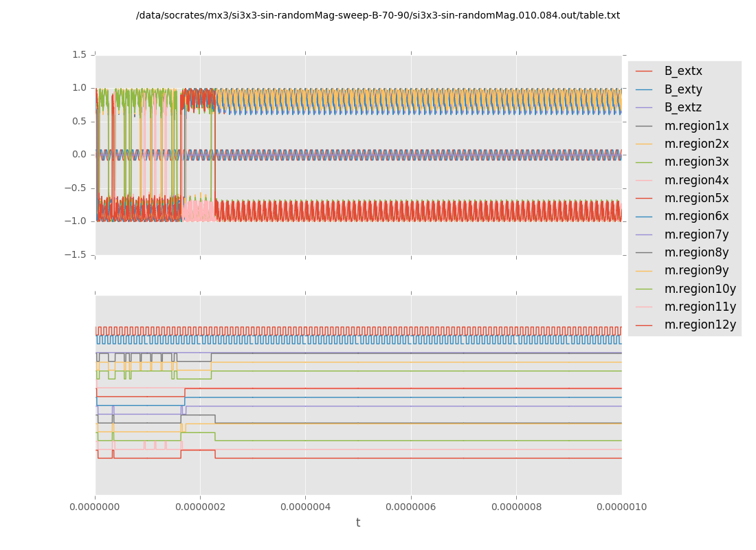Select the m.region12y legend entry
Viewport: 756px width, 550px height.
pyautogui.click(x=700, y=325)
